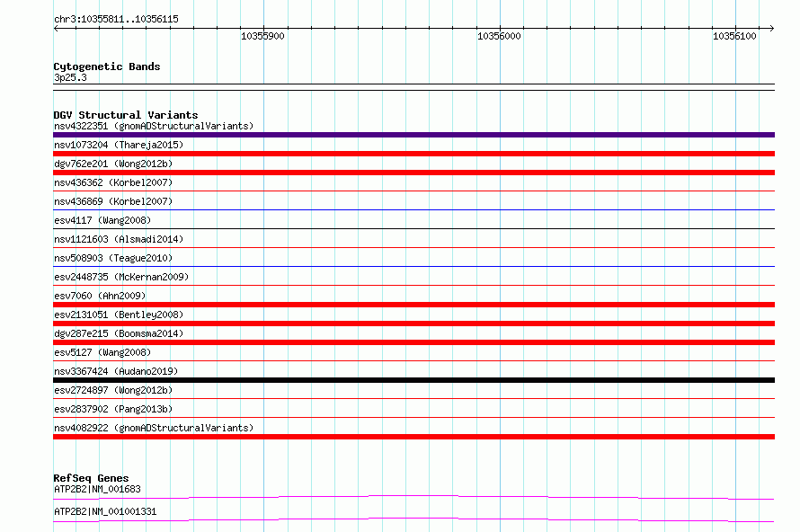Click the right arrow on ruler

(771, 28)
